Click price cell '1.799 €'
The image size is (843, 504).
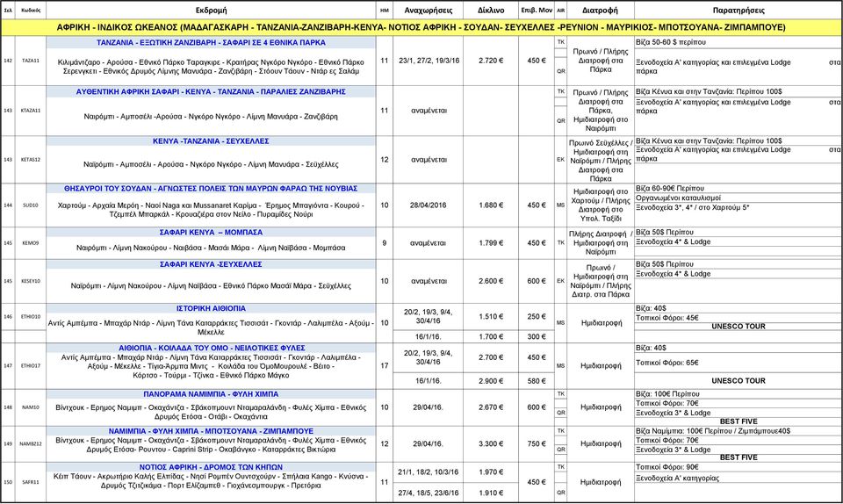[491, 243]
